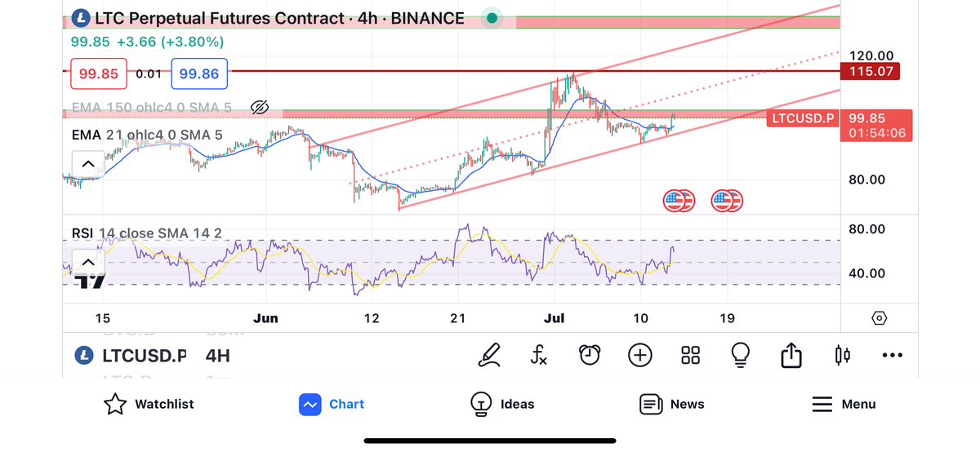Tap the plus add-symbol icon
The width and height of the screenshot is (980, 452).
point(639,355)
